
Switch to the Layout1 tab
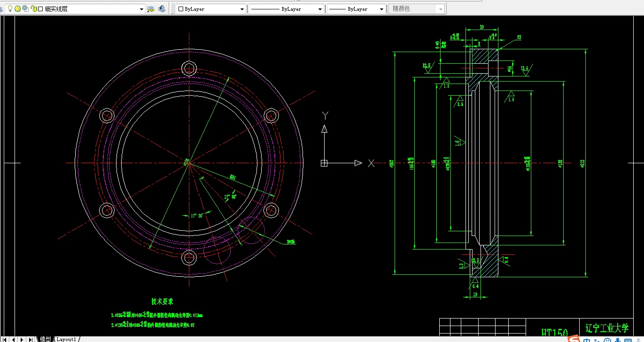[x=66, y=339]
